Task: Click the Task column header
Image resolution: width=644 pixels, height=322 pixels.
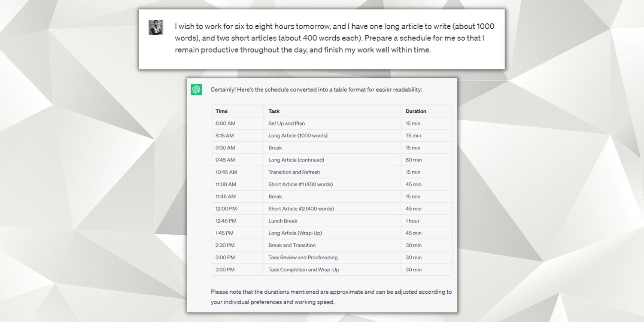Action: pyautogui.click(x=274, y=111)
